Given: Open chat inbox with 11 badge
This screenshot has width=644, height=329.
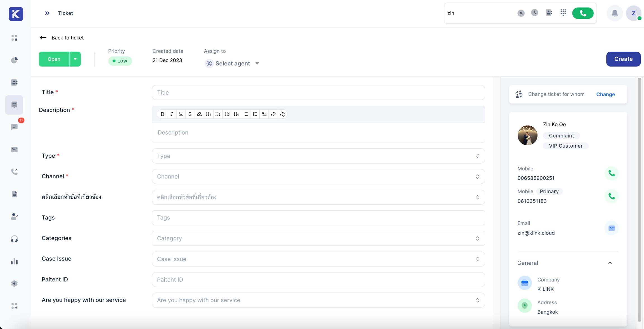Looking at the screenshot, I should click(x=14, y=127).
